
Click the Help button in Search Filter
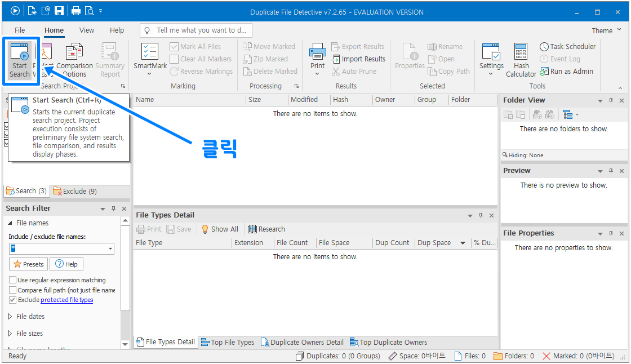click(x=67, y=264)
